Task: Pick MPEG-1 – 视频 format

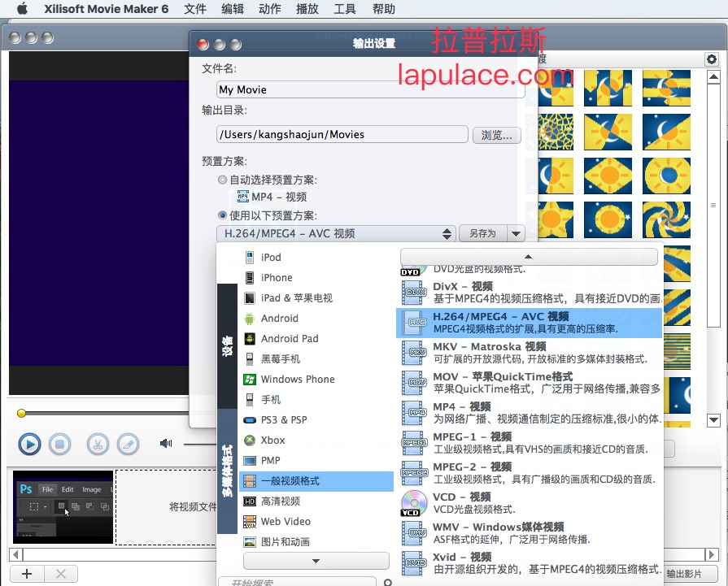Action: [x=530, y=443]
